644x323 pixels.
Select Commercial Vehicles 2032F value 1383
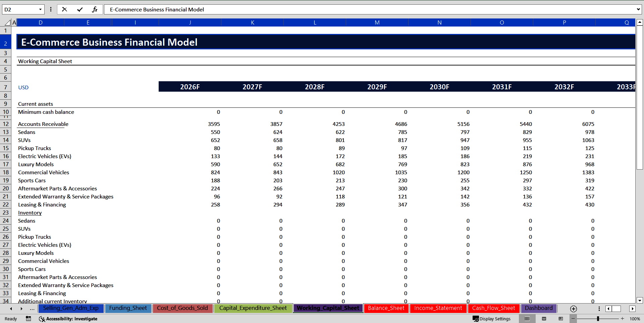click(588, 172)
